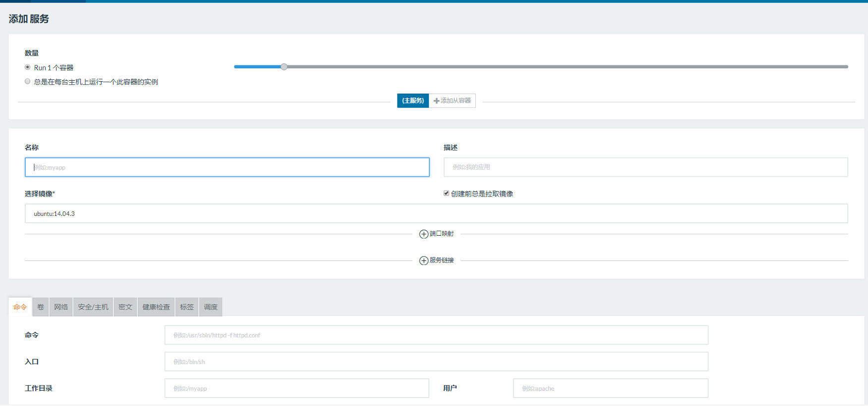
Task: Select the 'Run 1 个容器' radio option
Action: 28,67
